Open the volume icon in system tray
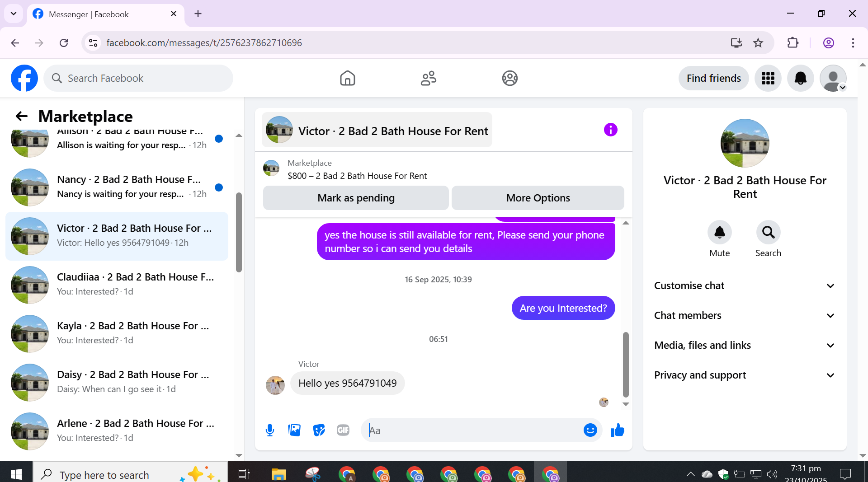 [772, 474]
